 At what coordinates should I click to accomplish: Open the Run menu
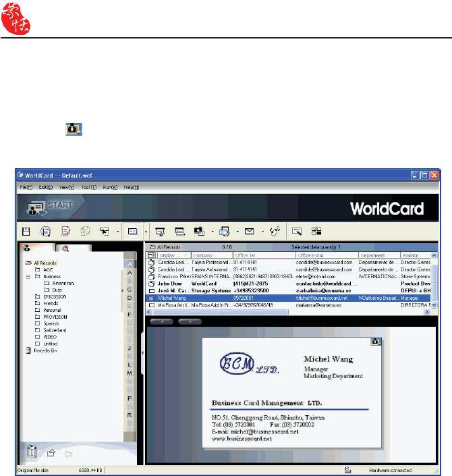(110, 187)
